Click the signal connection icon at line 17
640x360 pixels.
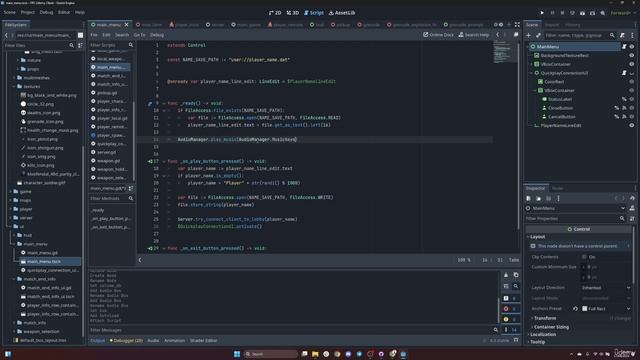click(150, 161)
